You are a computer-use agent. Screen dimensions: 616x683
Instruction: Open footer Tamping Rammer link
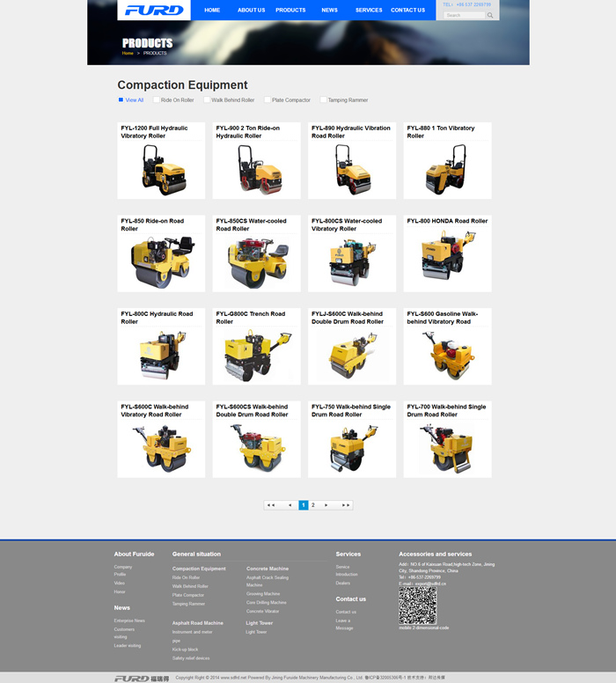(188, 604)
